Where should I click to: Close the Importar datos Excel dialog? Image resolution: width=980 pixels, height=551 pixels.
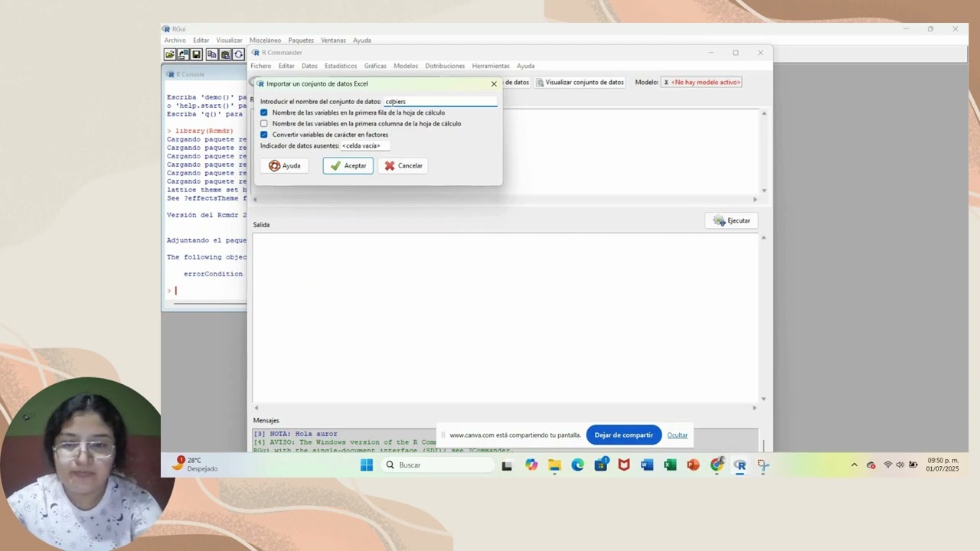click(x=494, y=83)
